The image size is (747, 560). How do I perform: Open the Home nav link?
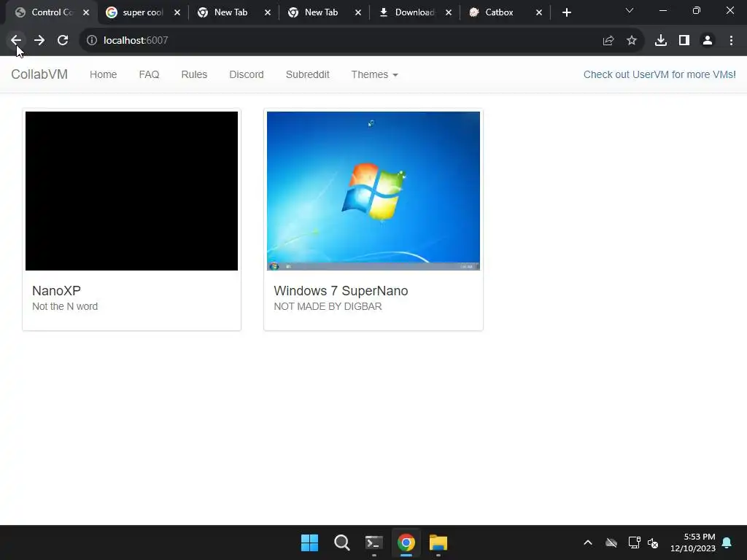click(x=104, y=74)
